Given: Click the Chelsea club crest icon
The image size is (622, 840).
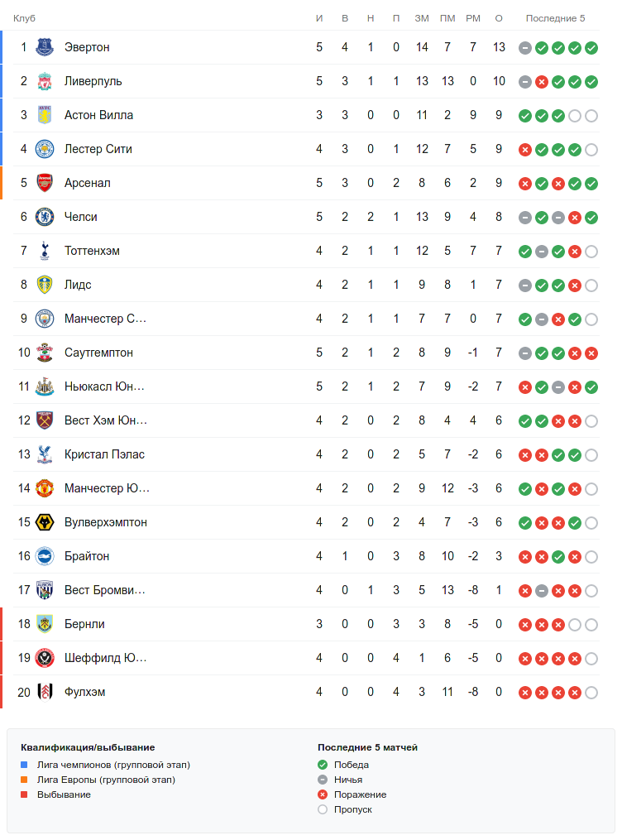Looking at the screenshot, I should tap(45, 217).
